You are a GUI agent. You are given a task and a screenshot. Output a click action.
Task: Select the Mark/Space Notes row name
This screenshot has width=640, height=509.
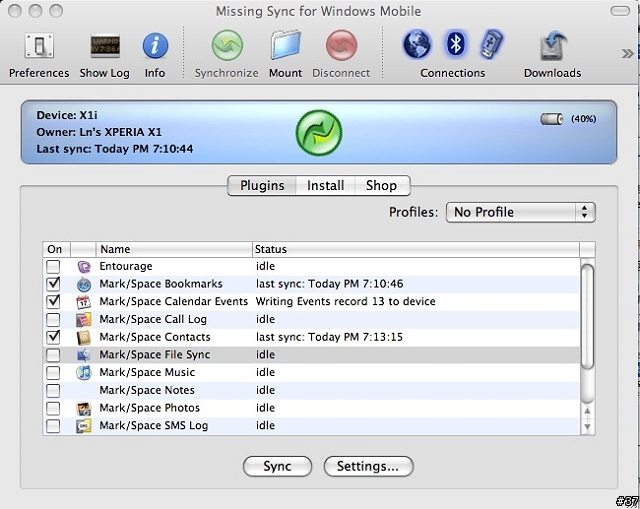point(147,390)
